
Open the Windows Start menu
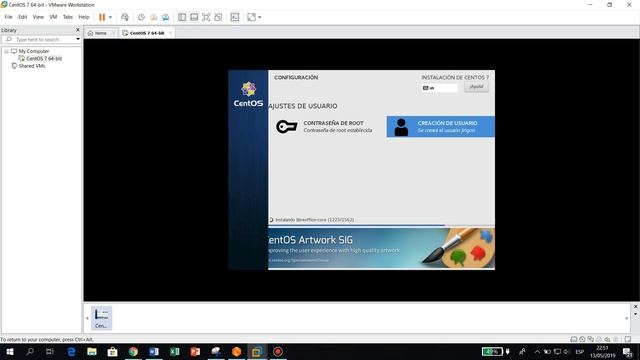click(10, 351)
